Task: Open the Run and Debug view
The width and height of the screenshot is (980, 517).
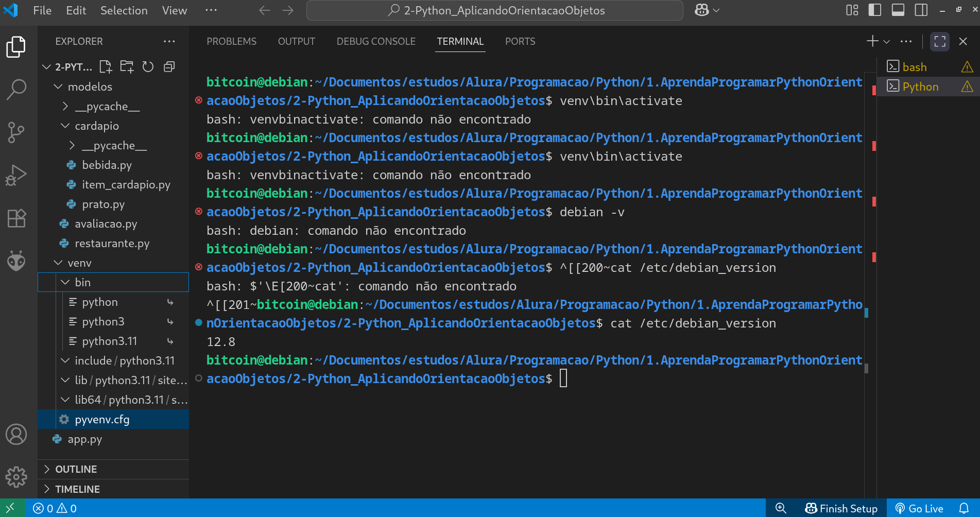Action: coord(16,175)
